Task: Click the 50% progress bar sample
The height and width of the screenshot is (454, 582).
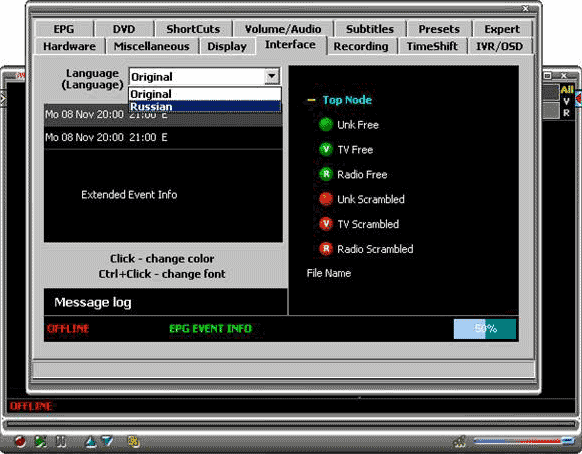Action: 485,329
